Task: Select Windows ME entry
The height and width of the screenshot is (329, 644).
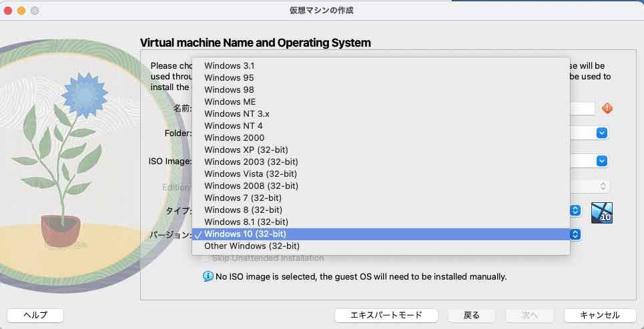Action: click(x=381, y=101)
